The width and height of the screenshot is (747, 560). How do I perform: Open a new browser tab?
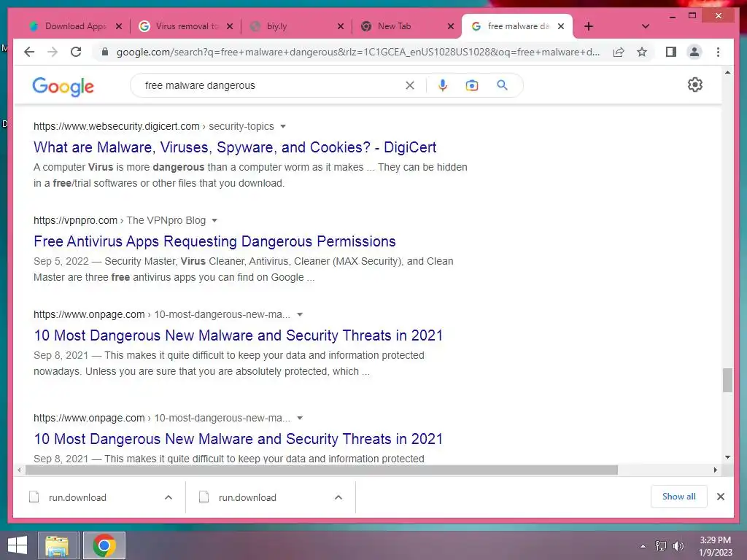(589, 26)
